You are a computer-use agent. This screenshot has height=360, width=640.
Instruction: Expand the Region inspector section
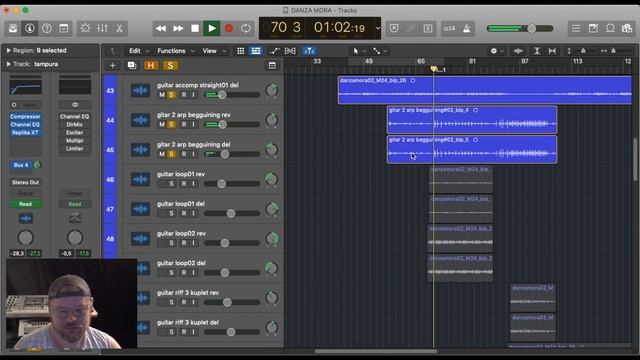pyautogui.click(x=8, y=51)
